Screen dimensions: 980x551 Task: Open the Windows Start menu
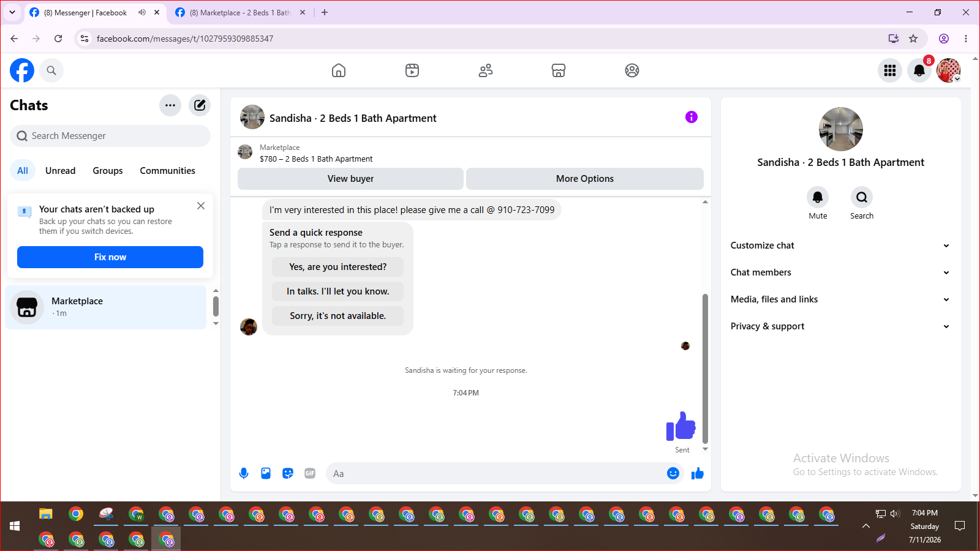15,527
